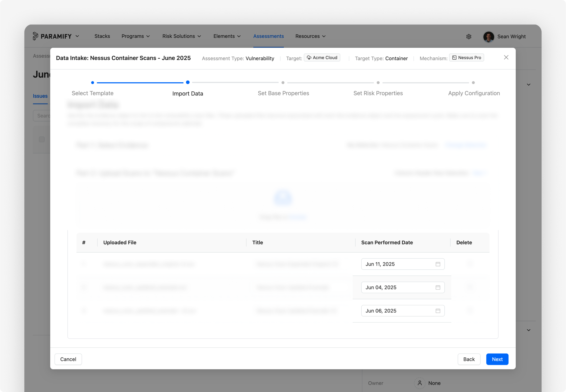This screenshot has width=566, height=392.
Task: Tick the checkbox in the Issues list
Action: 42,139
